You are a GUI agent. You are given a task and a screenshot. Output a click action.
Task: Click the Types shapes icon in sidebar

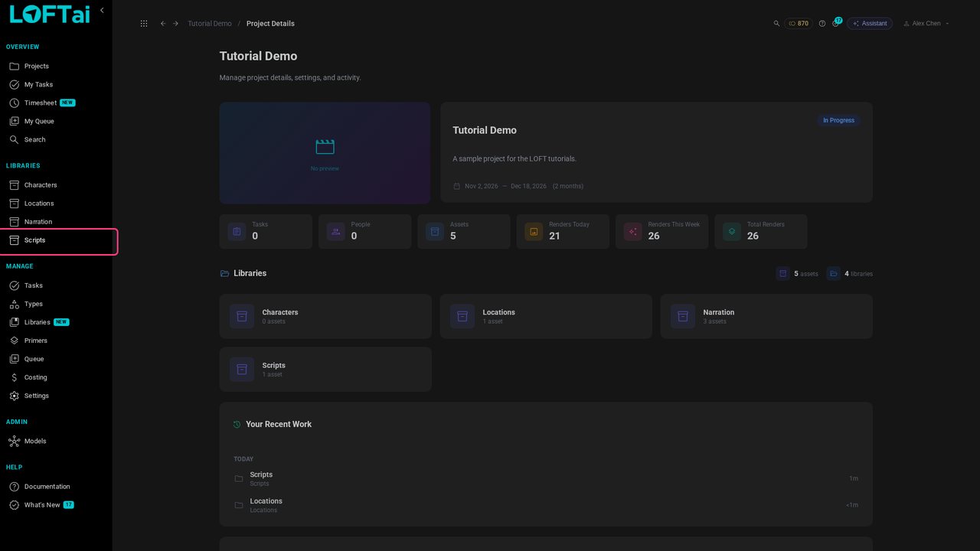pos(14,304)
